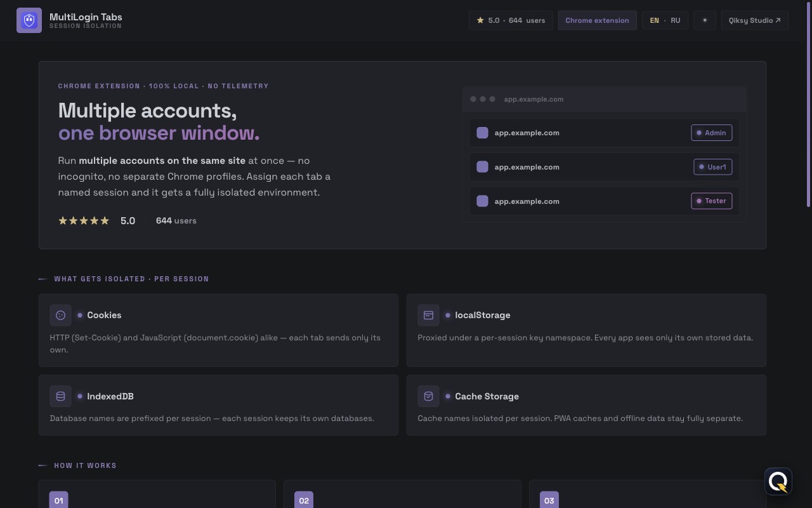This screenshot has height=508, width=812.
Task: Select the User1 session tag
Action: [712, 167]
